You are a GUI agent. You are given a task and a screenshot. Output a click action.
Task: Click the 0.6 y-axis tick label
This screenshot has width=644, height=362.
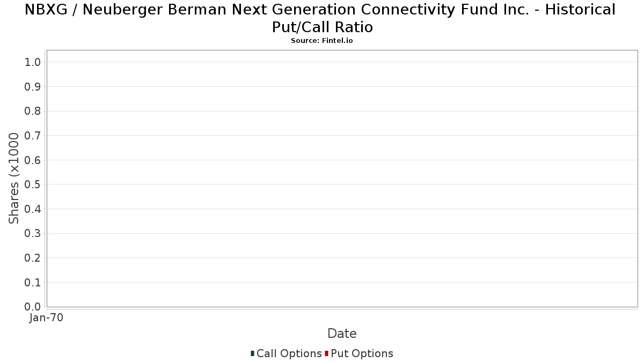(33, 160)
